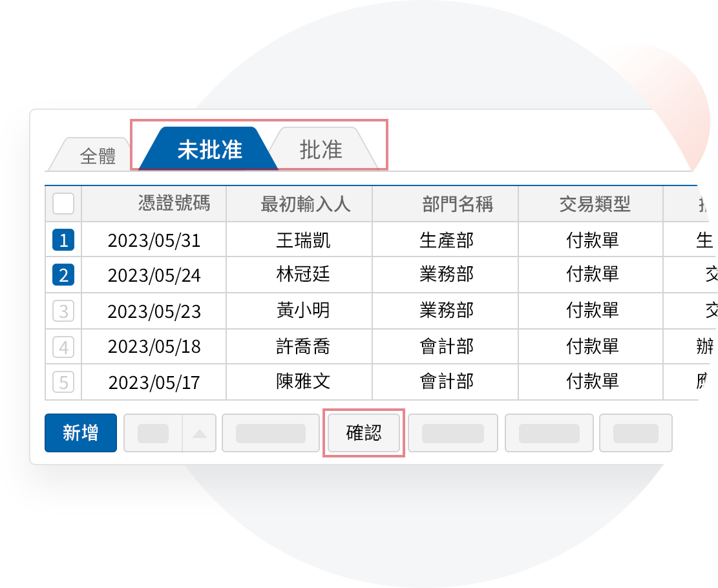Deselect row 1 dated 2023/05/31
This screenshot has width=718, height=588.
point(63,239)
